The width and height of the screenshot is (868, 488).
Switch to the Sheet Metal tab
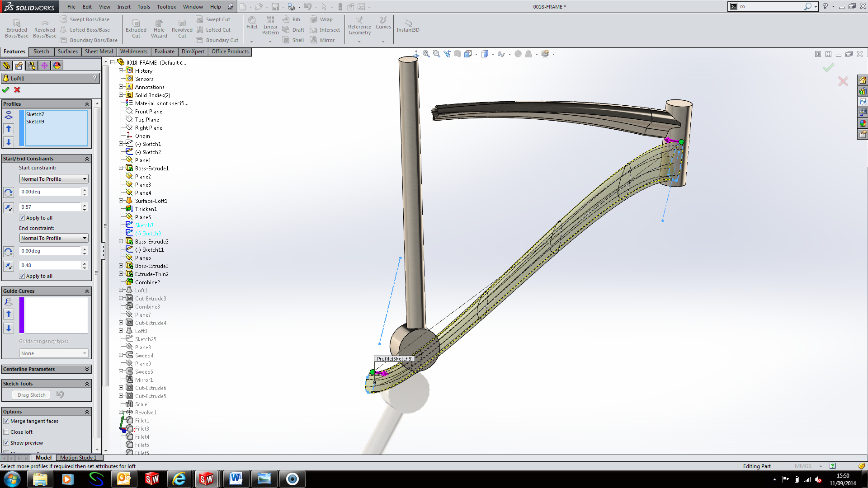point(99,52)
